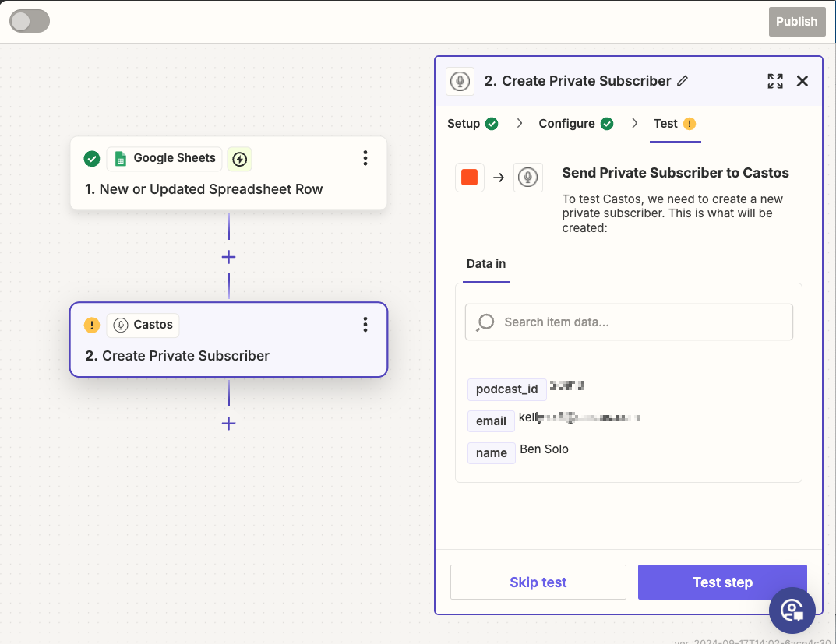Select the Google Sheets trigger step card

click(228, 174)
